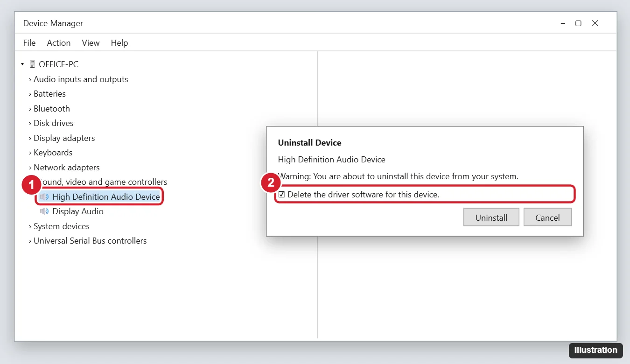Select Universal Serial Bus controllers label
The height and width of the screenshot is (364, 630).
[x=90, y=241]
